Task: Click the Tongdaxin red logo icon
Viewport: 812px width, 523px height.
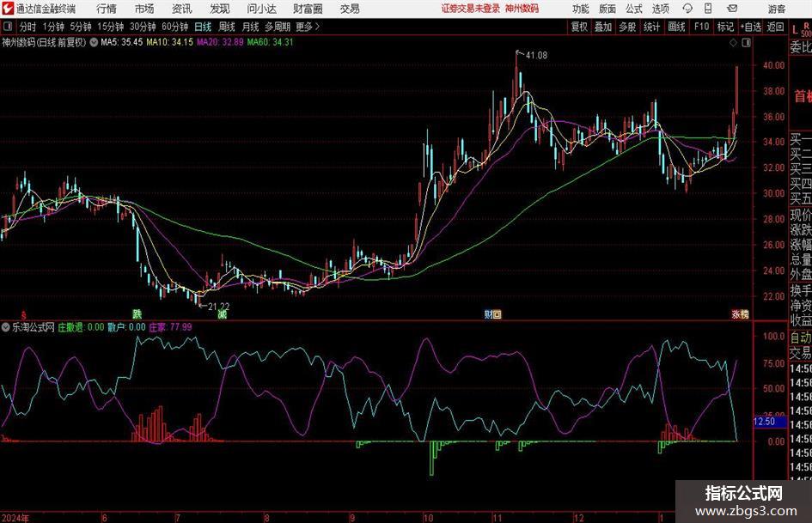Action: (8, 9)
